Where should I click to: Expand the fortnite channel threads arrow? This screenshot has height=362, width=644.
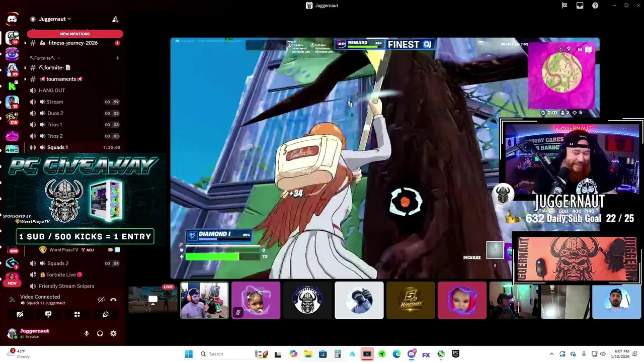pos(25,67)
